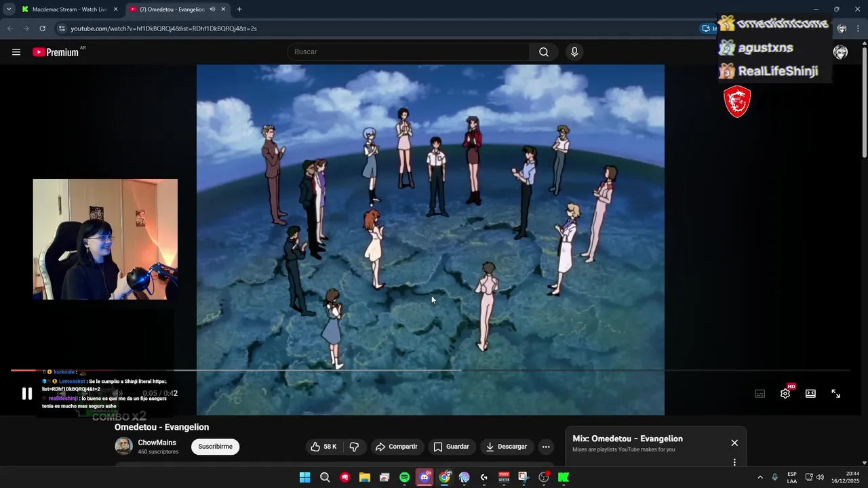Image resolution: width=868 pixels, height=488 pixels.
Task: Click Mix: Omedetou - Evangelion title
Action: (627, 439)
